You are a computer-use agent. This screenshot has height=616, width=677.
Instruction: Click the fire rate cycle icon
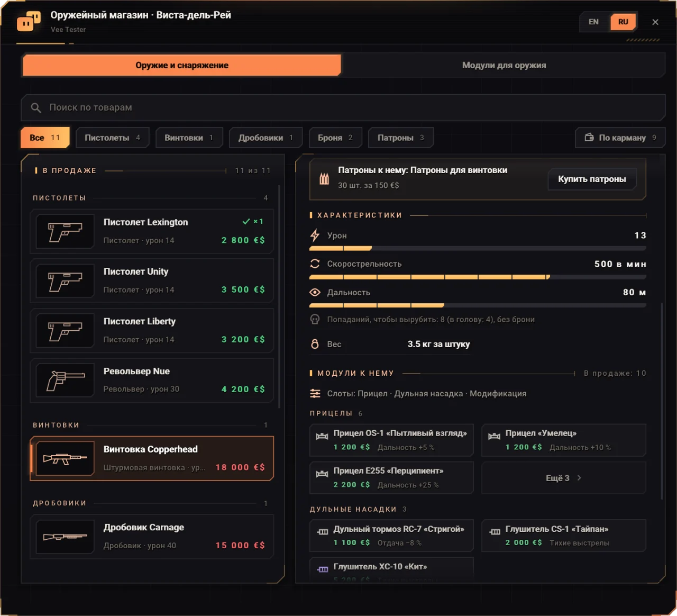315,264
